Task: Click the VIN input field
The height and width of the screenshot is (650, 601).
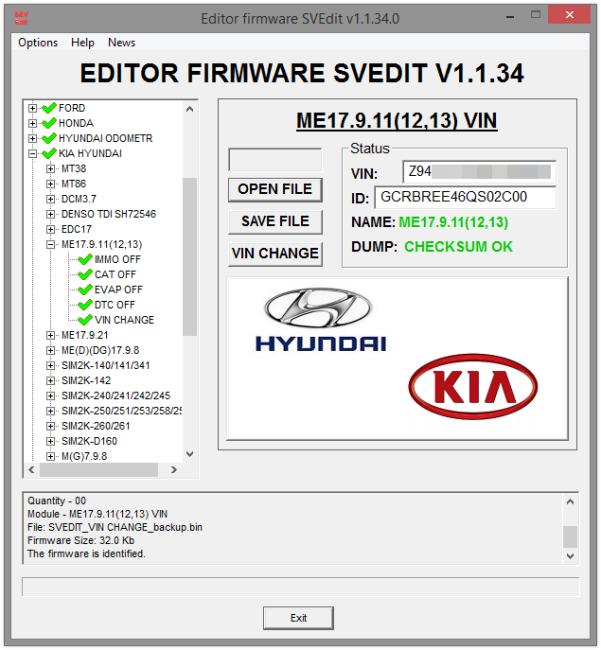Action: pyautogui.click(x=479, y=172)
